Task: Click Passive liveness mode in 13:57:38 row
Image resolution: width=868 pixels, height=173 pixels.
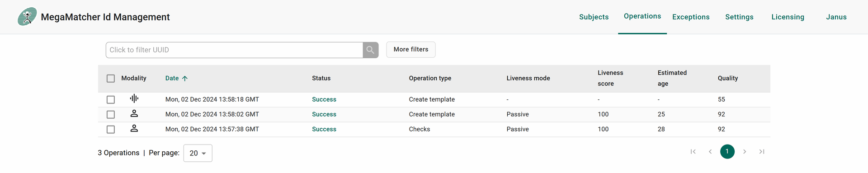Action: [x=518, y=129]
